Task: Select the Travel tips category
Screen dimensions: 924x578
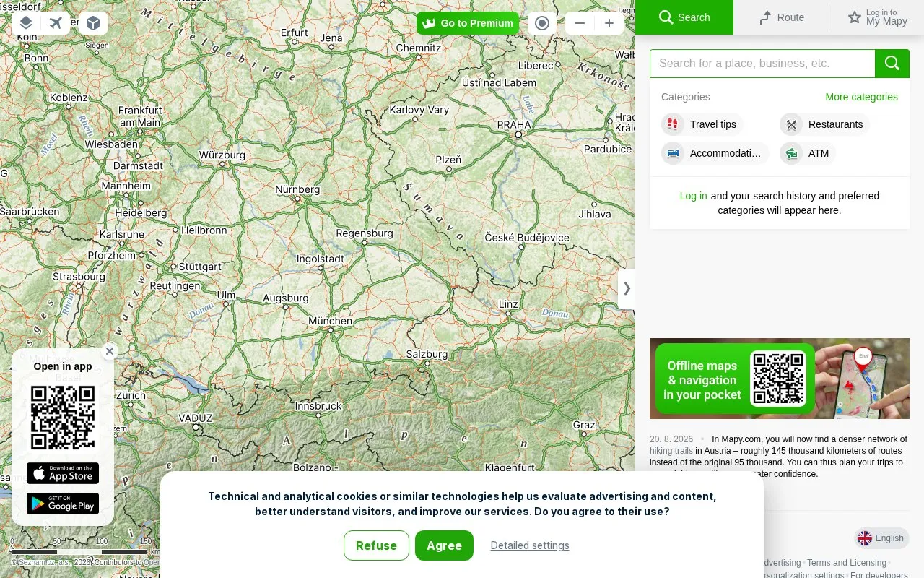Action: pos(702,124)
